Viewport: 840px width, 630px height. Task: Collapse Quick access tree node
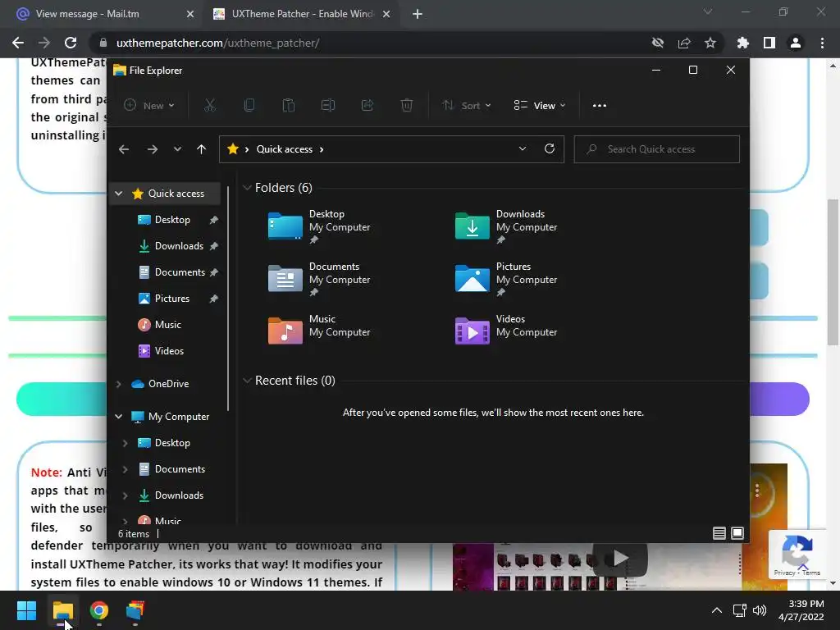click(119, 194)
